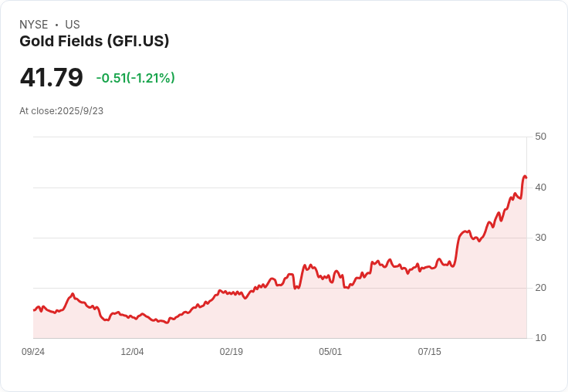Click the bullet separator between NYSE and US
Screen dimensions: 568x392
56,25
